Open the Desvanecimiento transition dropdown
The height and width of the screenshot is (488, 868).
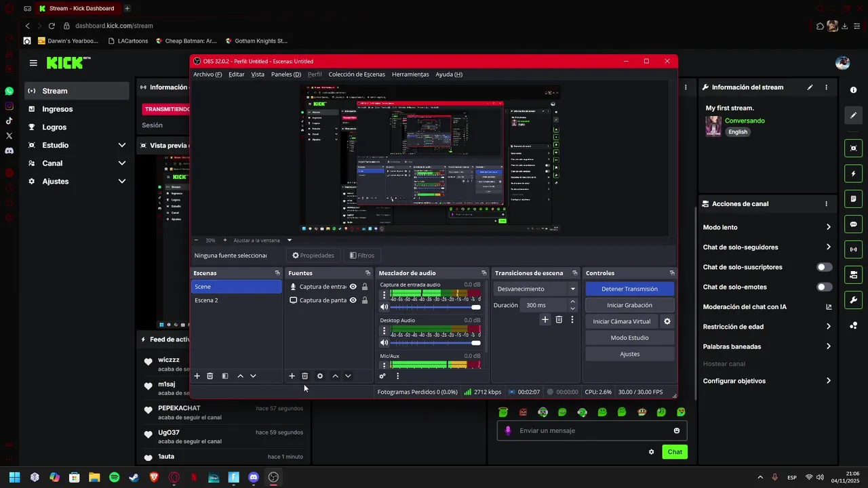pos(536,289)
